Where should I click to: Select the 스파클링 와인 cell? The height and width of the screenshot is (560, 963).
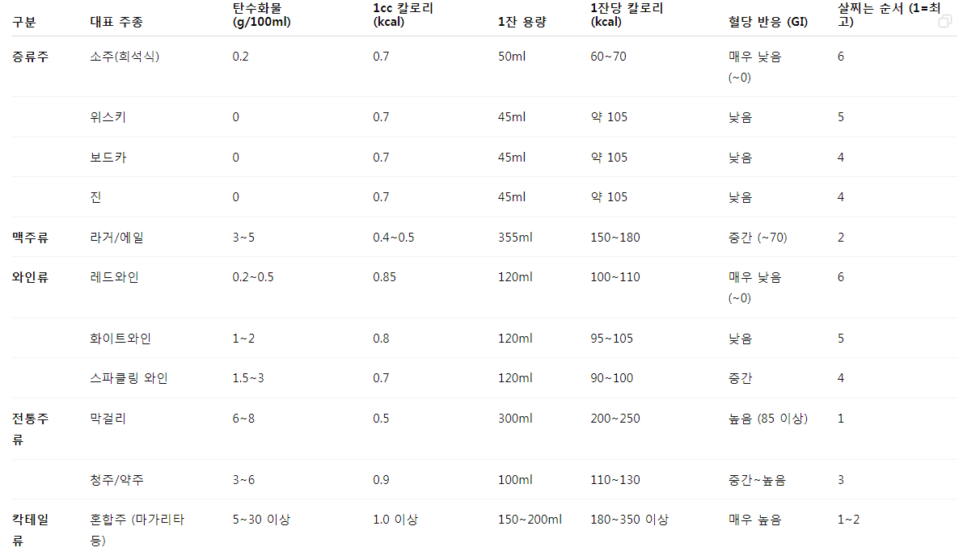tap(129, 378)
